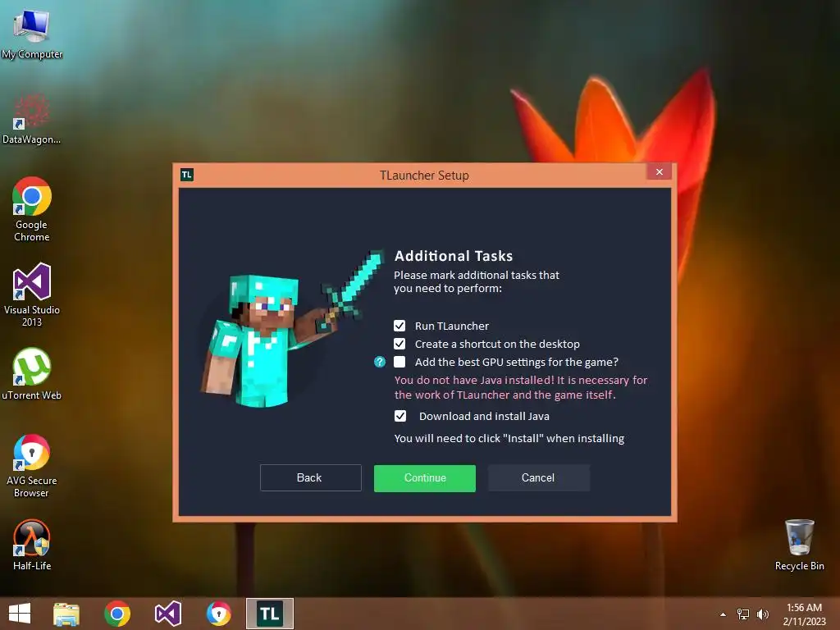The width and height of the screenshot is (840, 630).
Task: Click the "Additional Tasks" heading
Action: [x=454, y=256]
